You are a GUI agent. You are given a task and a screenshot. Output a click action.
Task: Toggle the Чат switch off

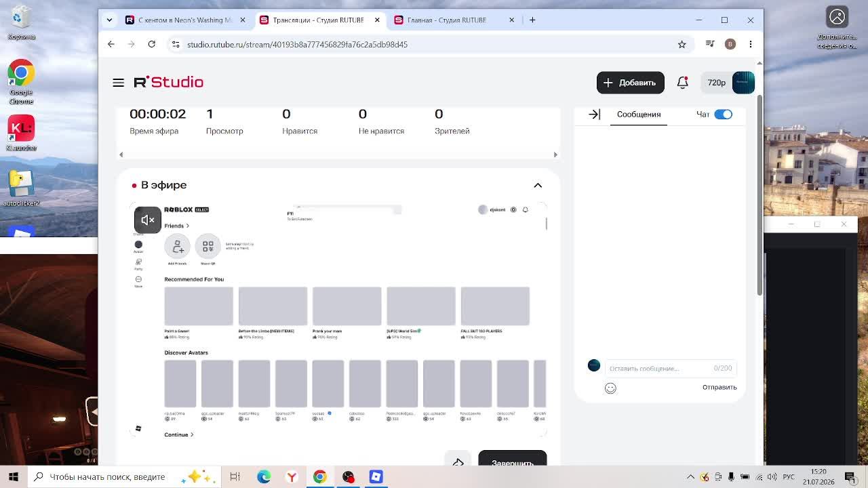723,114
